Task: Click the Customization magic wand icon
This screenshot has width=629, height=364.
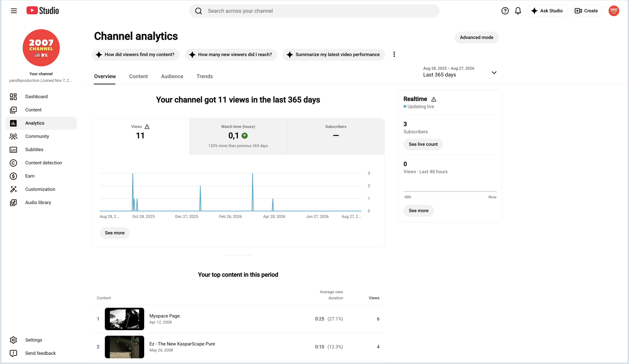Action: pos(13,189)
